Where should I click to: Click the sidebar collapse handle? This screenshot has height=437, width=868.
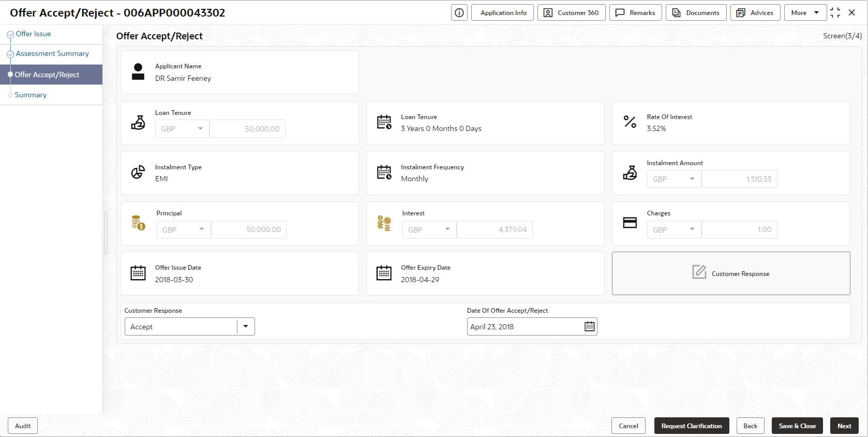point(106,233)
